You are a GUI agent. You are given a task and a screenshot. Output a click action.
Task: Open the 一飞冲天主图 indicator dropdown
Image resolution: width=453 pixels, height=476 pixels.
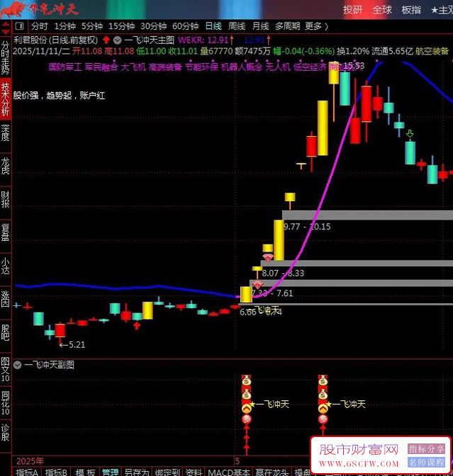point(117,40)
